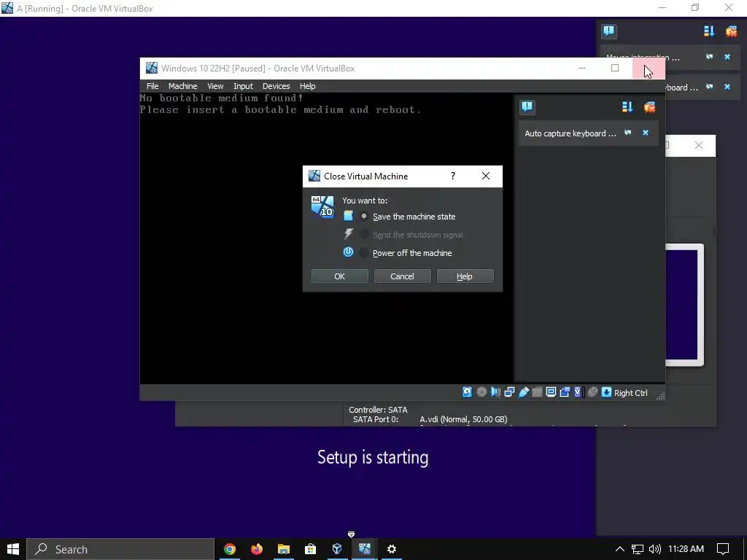Click the VM preview thumbnail in background manager window

pos(684,305)
